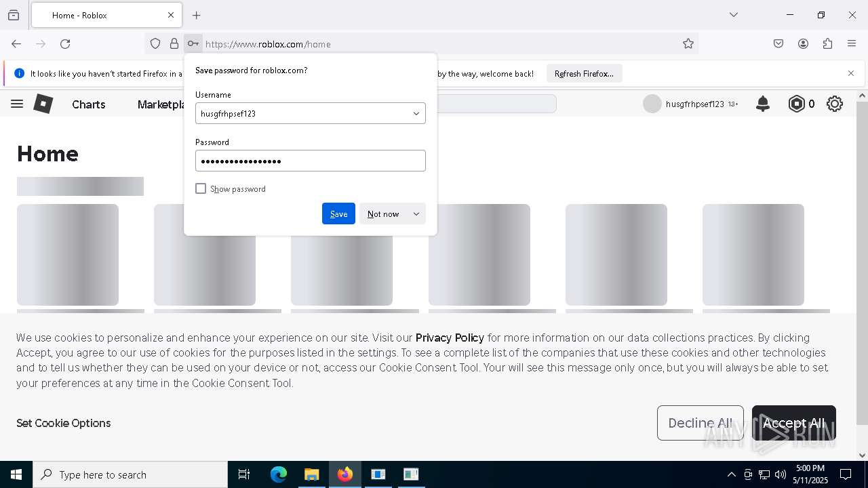Image resolution: width=868 pixels, height=488 pixels.
Task: Open the Firefox account icon
Action: coord(803,44)
